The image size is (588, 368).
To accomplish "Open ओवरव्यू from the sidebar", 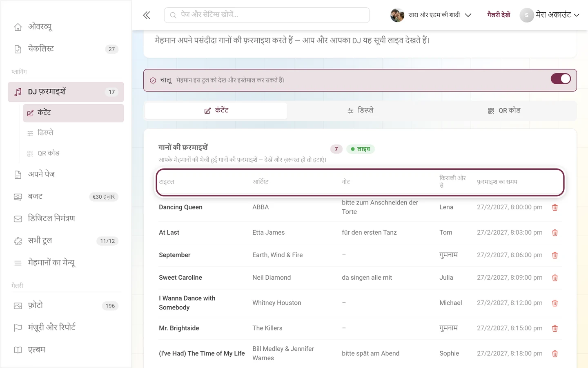I will pyautogui.click(x=66, y=27).
